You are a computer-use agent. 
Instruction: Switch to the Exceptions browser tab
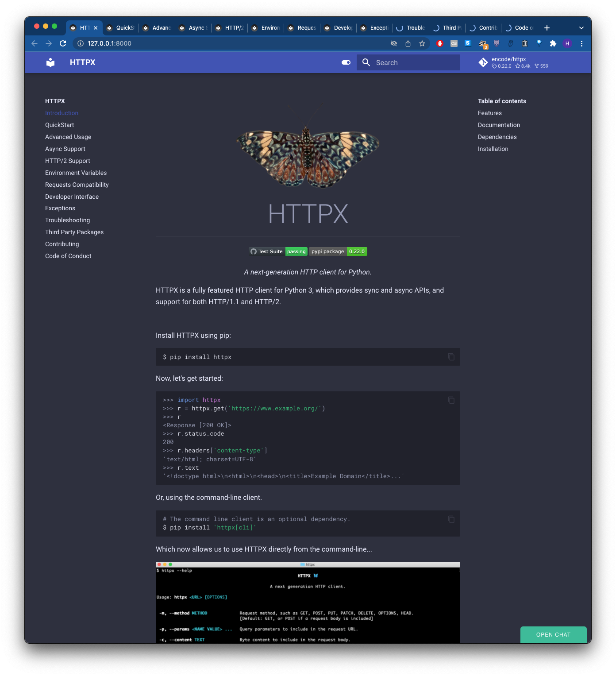375,28
